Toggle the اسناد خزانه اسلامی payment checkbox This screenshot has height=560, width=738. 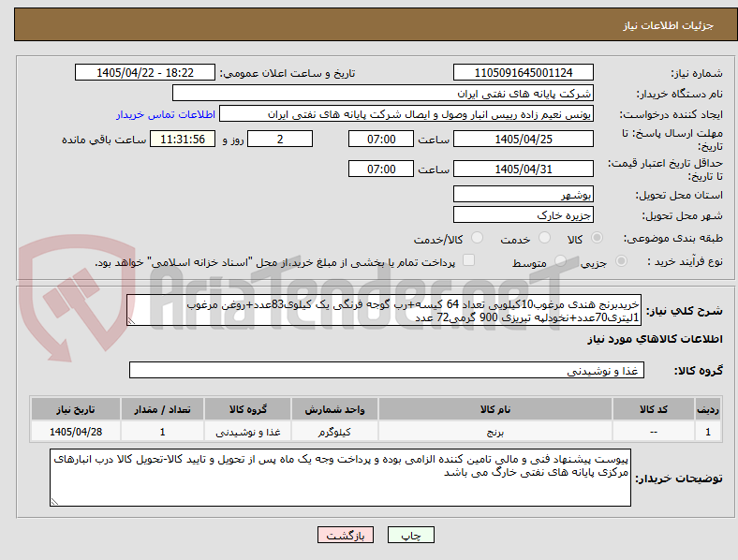[x=469, y=260]
